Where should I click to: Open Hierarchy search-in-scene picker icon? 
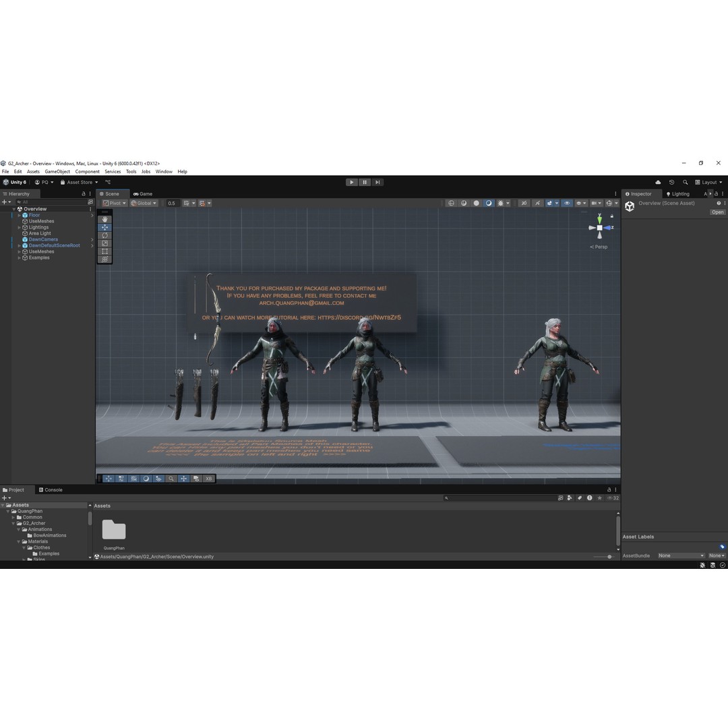pos(90,202)
